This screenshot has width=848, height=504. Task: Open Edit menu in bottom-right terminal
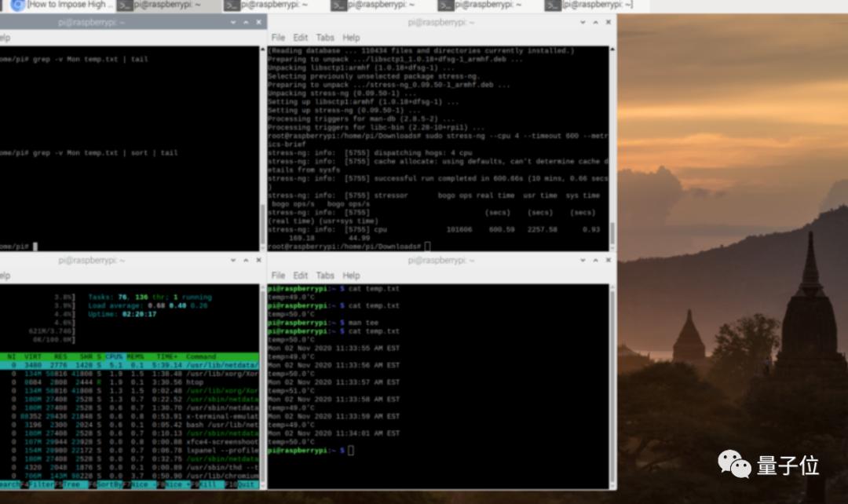[301, 276]
